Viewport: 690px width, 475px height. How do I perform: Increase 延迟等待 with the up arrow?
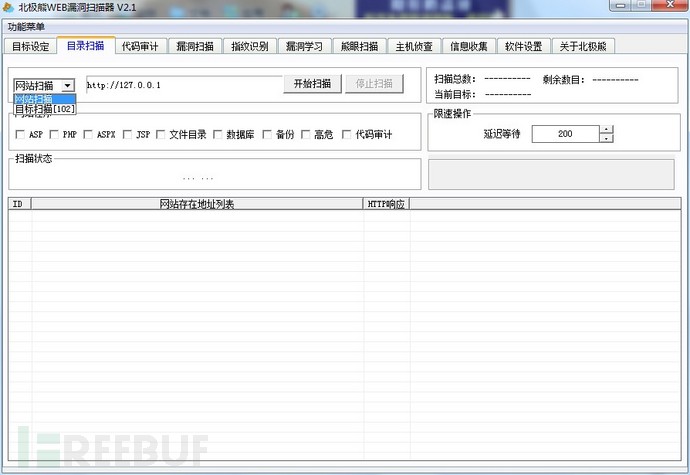(x=607, y=129)
